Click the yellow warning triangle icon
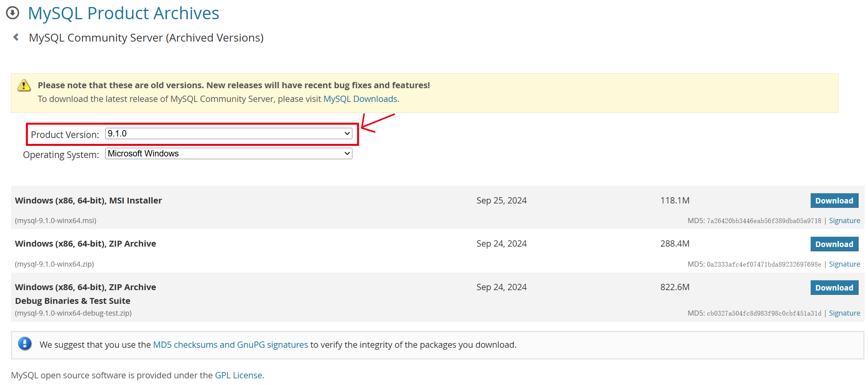The image size is (868, 385). (24, 85)
